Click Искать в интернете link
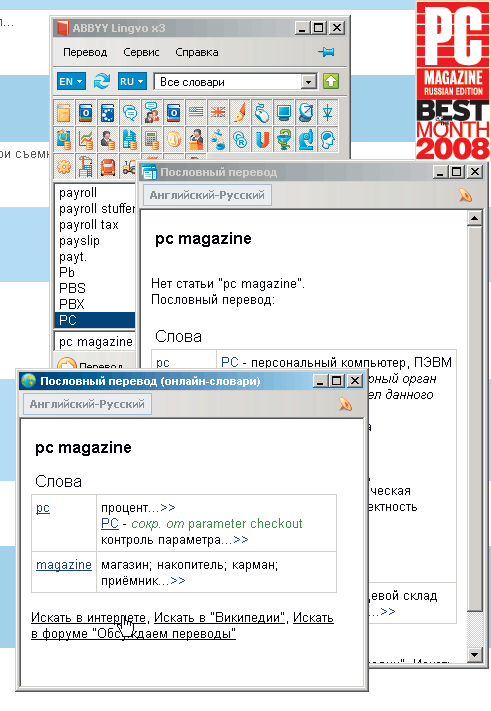The image size is (491, 711). coord(88,618)
